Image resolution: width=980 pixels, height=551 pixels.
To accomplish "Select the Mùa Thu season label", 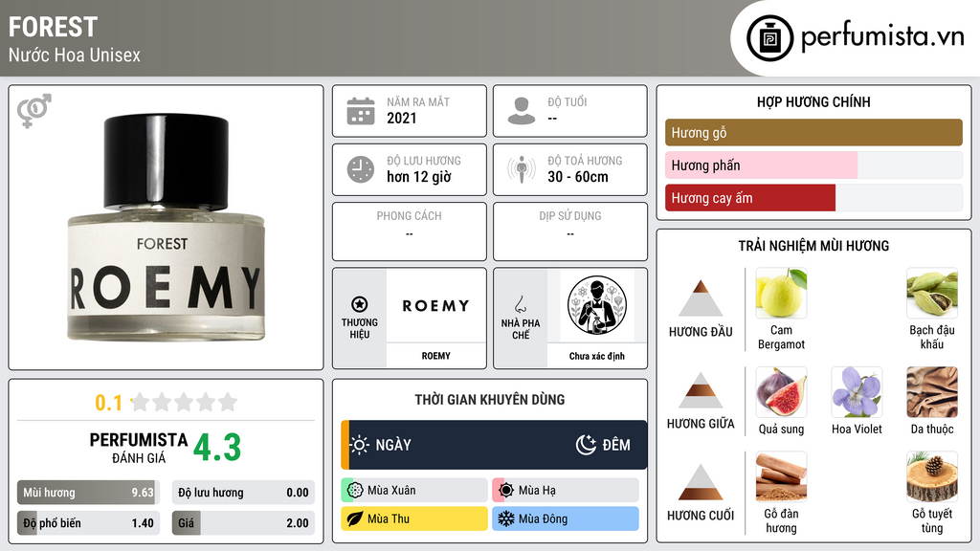I will coord(389,519).
